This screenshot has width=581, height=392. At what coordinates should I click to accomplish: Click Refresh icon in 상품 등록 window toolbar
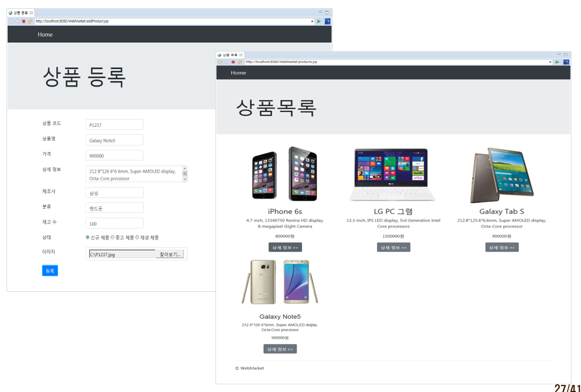click(30, 21)
